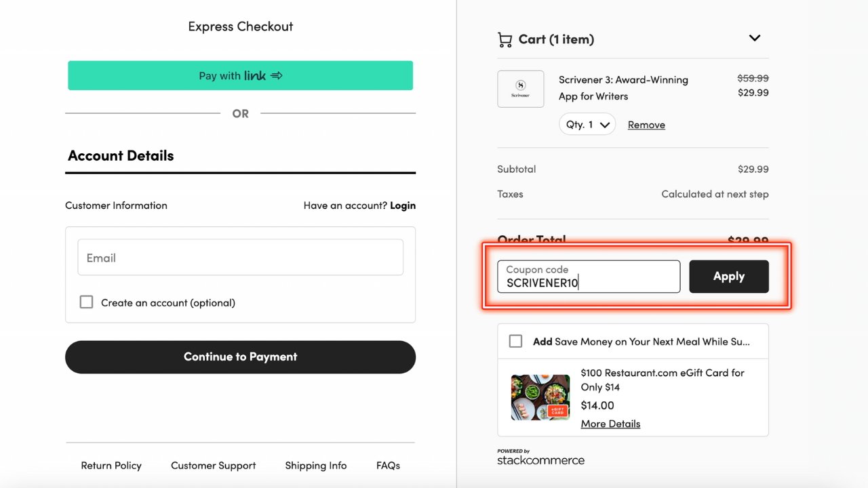868x488 pixels.
Task: Click the struck-through $59.99 price
Action: pos(753,78)
